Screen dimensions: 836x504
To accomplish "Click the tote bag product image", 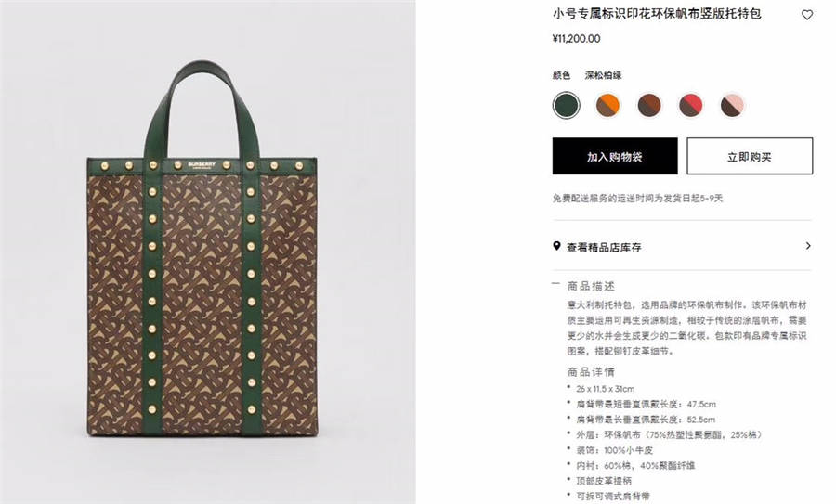I will point(202,250).
